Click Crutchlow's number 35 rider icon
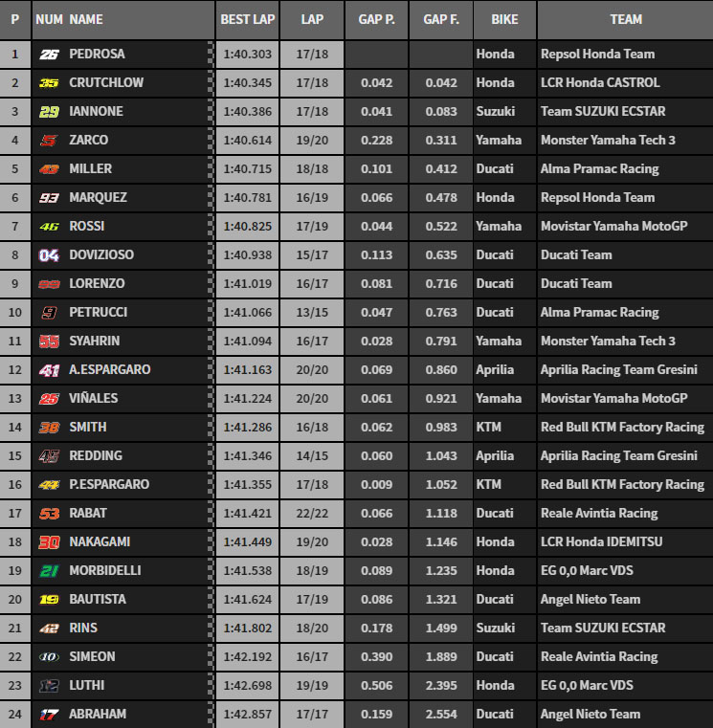Viewport: 713px width, 728px height. click(x=49, y=83)
